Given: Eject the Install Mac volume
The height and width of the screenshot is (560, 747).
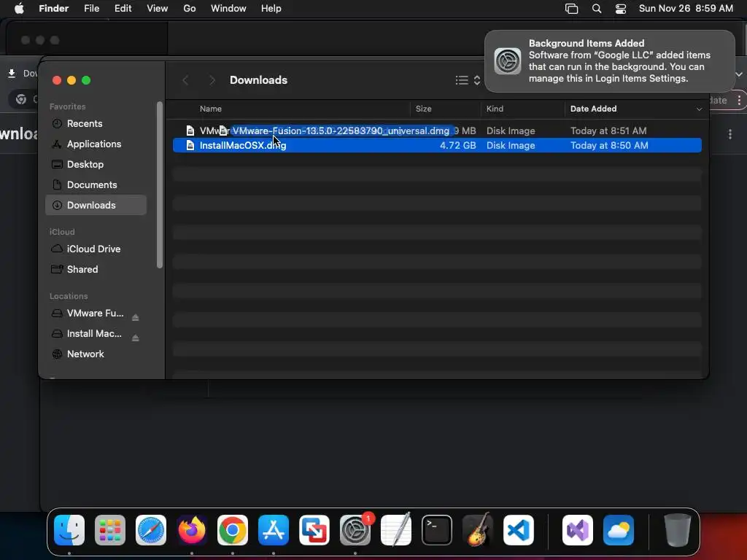Looking at the screenshot, I should click(135, 338).
